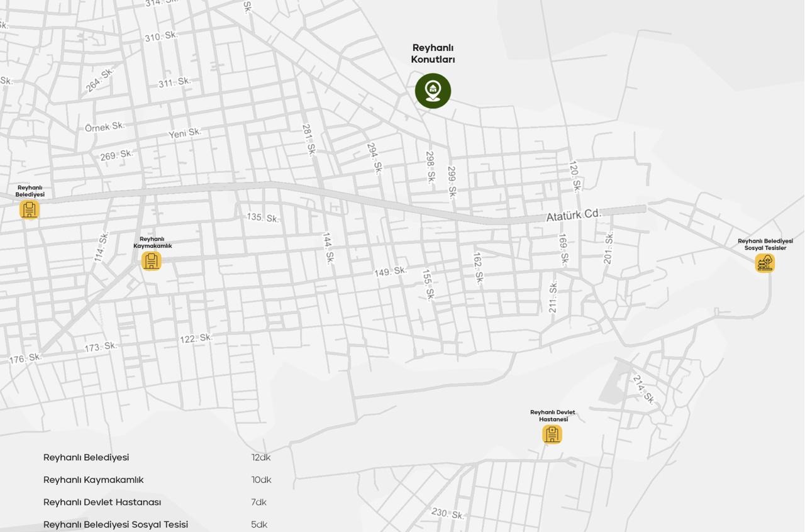Click the 169. Sk. street label

pos(563,249)
